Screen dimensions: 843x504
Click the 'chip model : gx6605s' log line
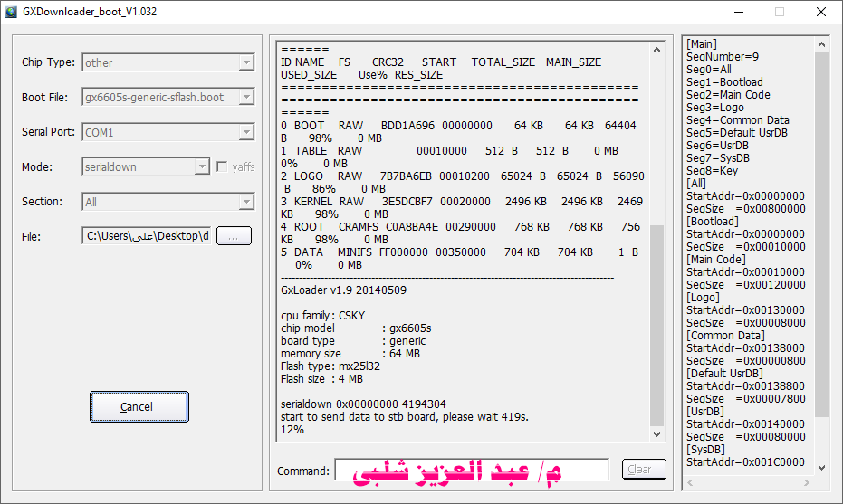pos(356,328)
